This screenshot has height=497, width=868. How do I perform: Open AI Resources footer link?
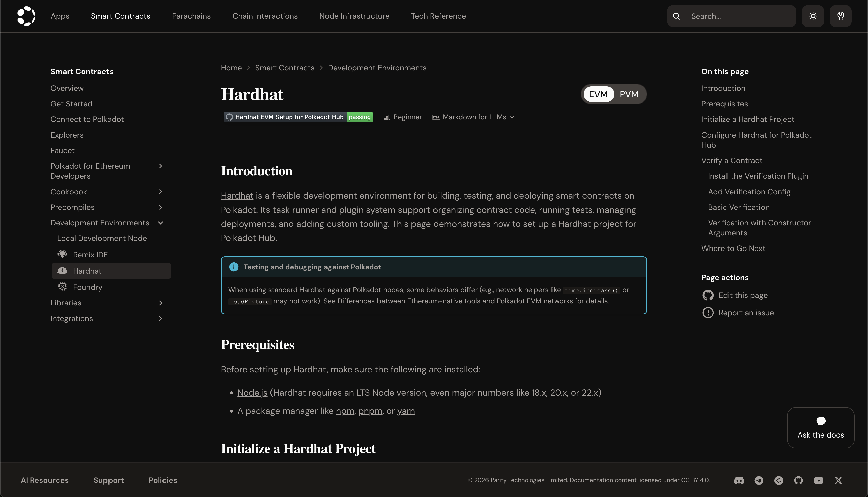coord(45,480)
